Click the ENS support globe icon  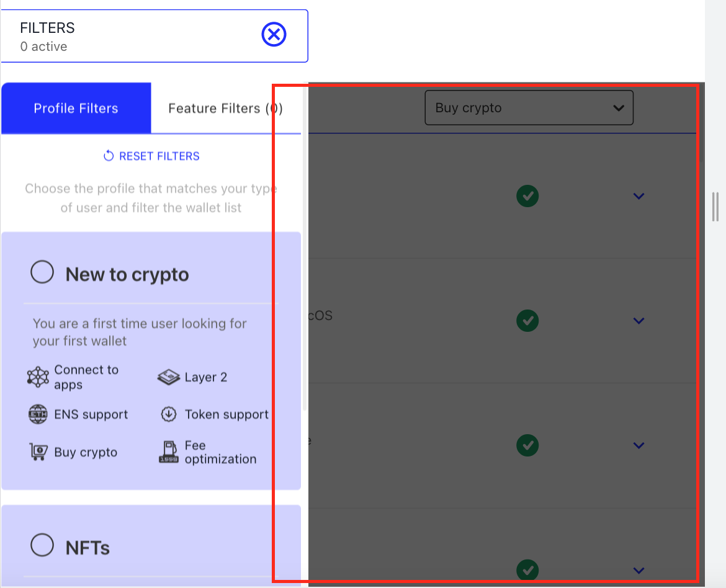[x=37, y=414]
